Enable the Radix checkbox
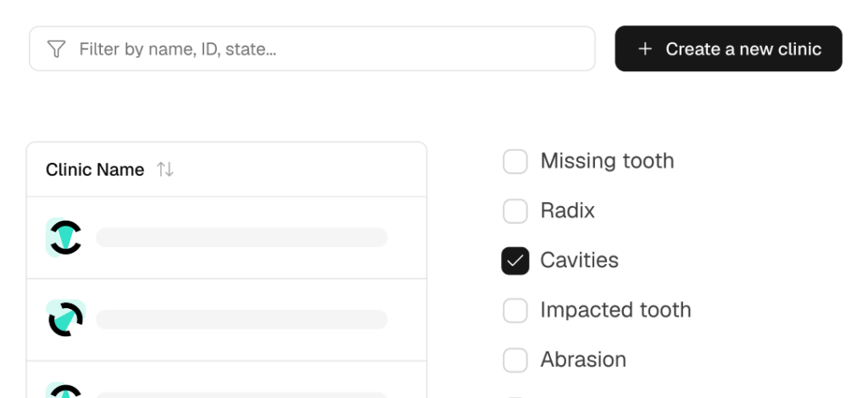 [515, 210]
